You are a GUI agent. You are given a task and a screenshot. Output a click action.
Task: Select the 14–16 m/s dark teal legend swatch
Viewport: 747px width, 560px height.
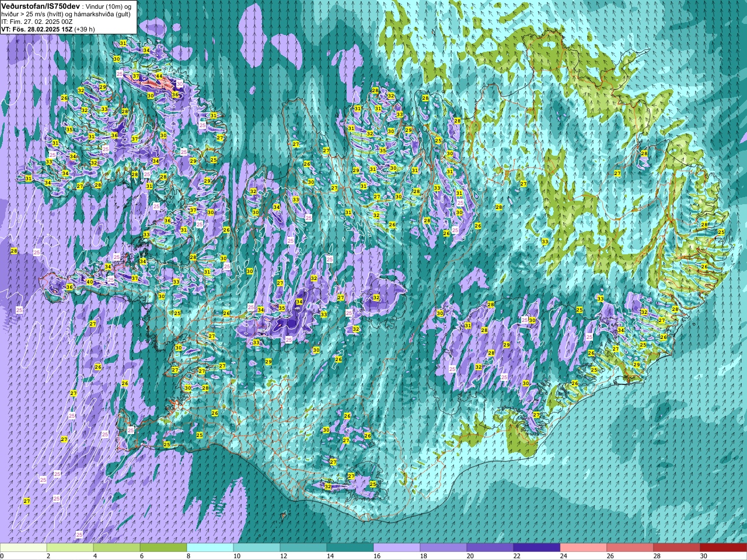[x=350, y=548]
